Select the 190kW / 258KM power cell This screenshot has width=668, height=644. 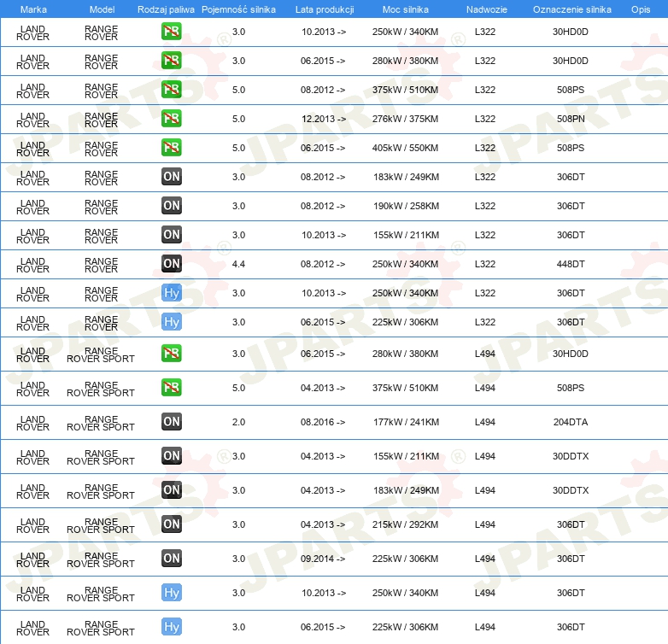pos(406,206)
